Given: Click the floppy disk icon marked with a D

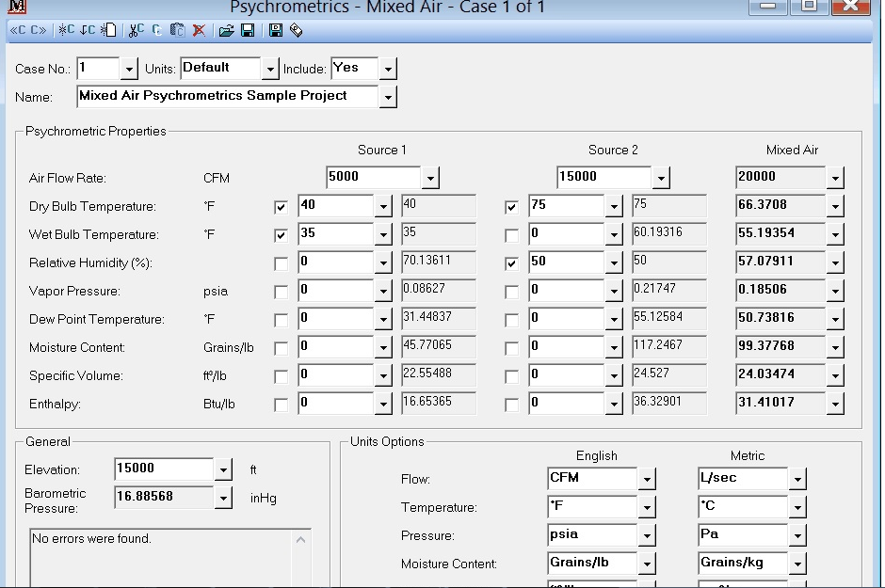Looking at the screenshot, I should click(x=276, y=30).
